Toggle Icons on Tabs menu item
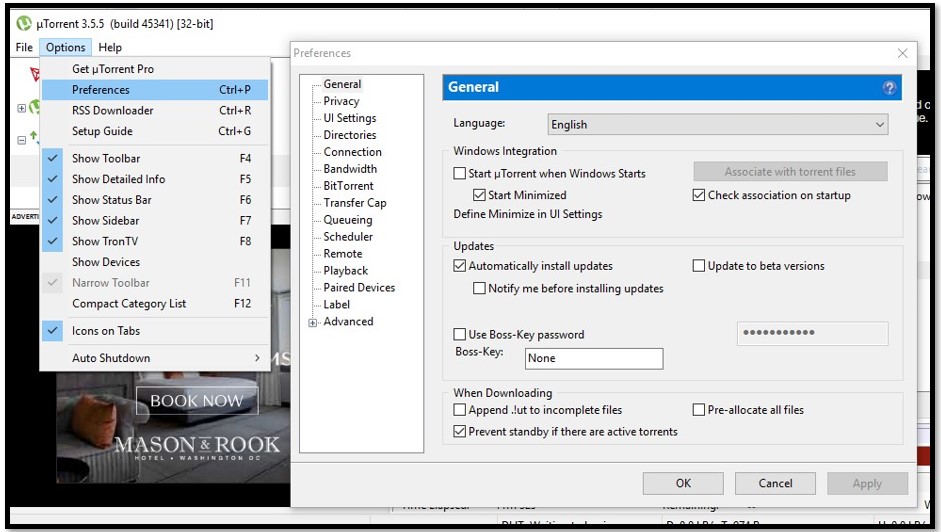 click(155, 331)
